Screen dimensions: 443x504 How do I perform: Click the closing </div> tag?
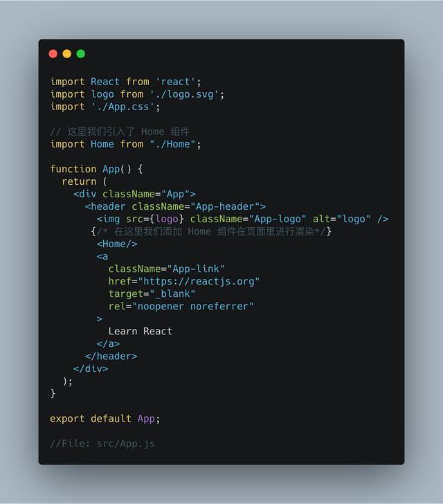(x=91, y=369)
